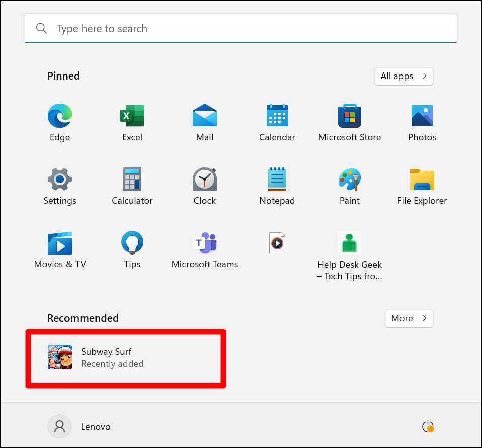482x448 pixels.
Task: Open the Paint app
Action: (x=350, y=179)
